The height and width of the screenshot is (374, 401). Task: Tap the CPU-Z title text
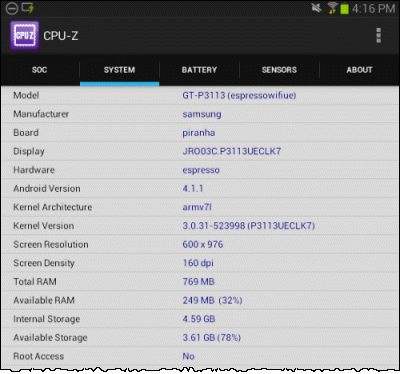(61, 36)
